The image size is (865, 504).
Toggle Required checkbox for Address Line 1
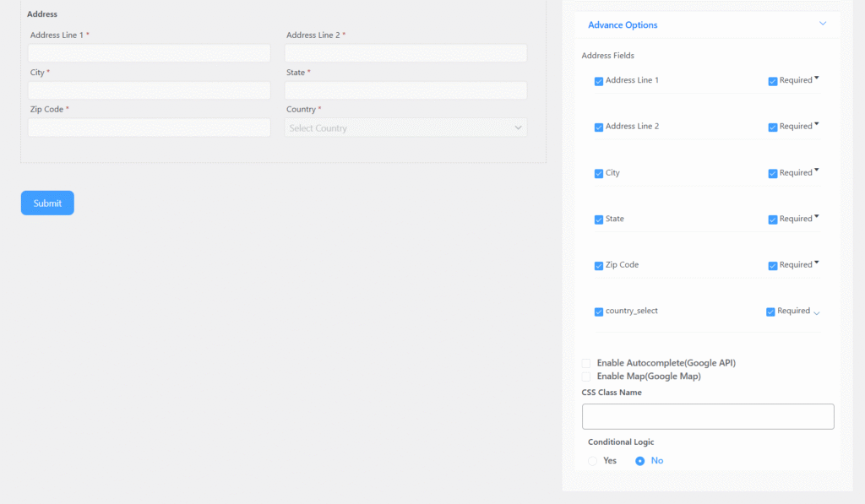[x=773, y=81]
